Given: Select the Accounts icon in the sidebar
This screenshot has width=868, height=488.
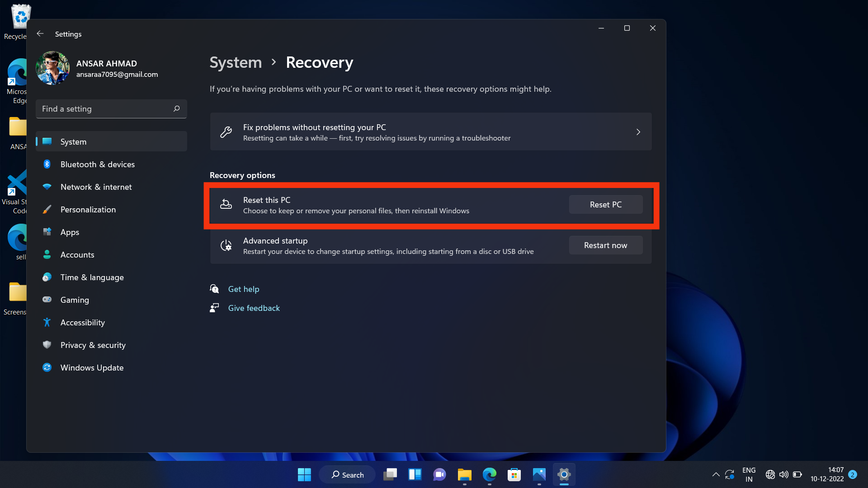Looking at the screenshot, I should 47,254.
